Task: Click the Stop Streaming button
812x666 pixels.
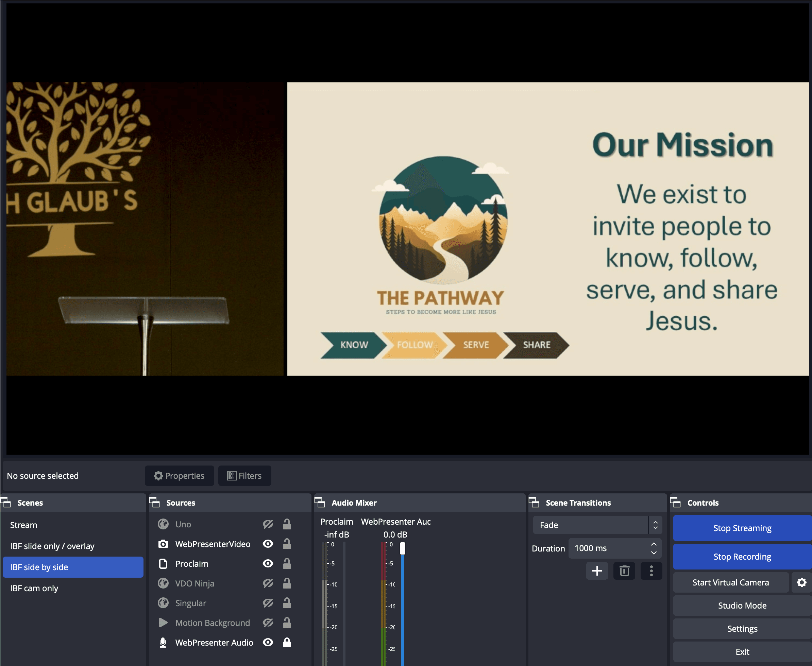Action: pos(742,528)
